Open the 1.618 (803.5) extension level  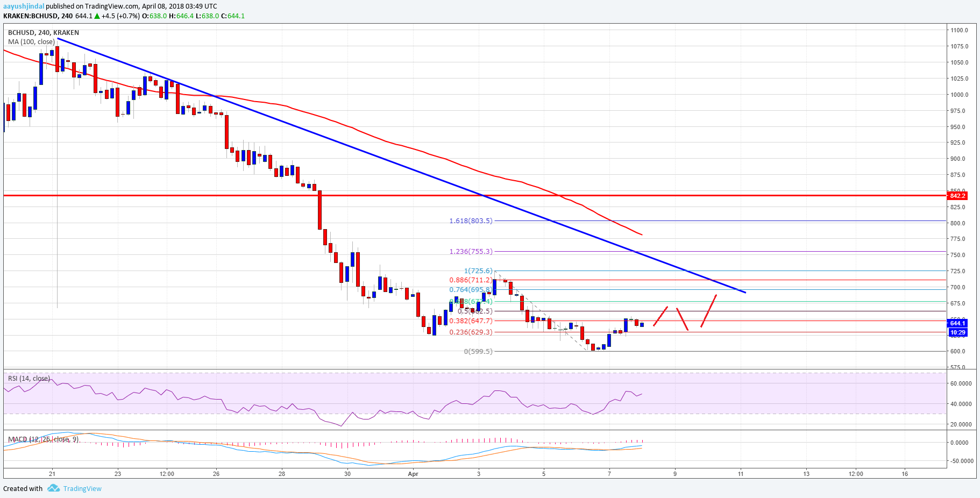tap(470, 220)
